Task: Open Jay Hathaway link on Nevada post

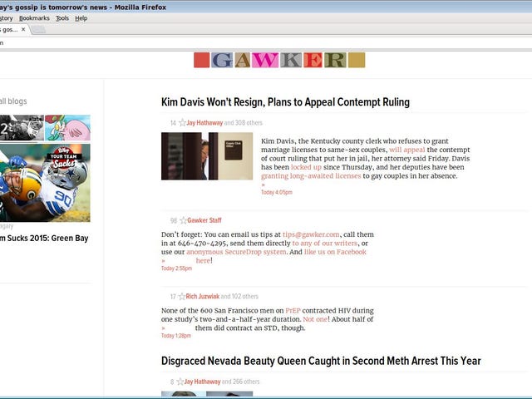Action: click(x=202, y=382)
